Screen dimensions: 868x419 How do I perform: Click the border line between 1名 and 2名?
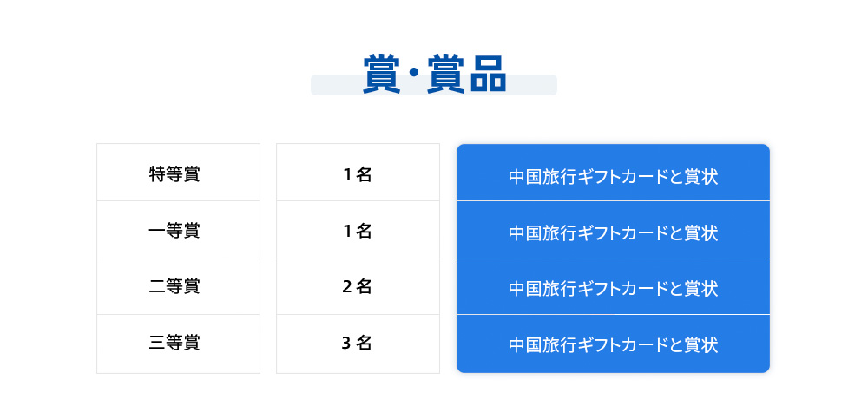point(358,259)
